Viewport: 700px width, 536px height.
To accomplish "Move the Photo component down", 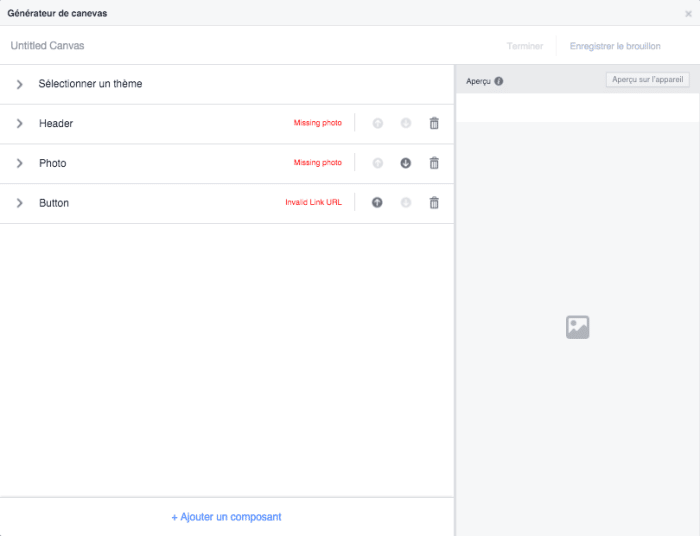I will click(406, 163).
